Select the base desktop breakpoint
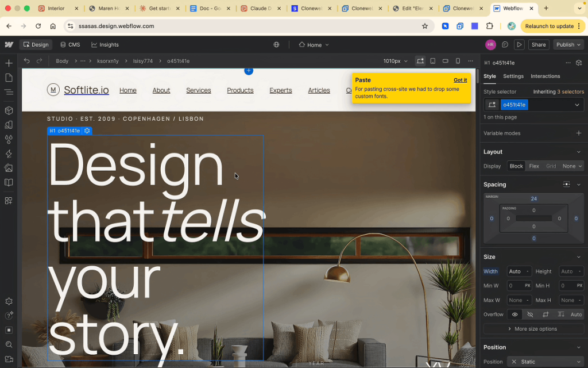588x368 pixels. (420, 61)
